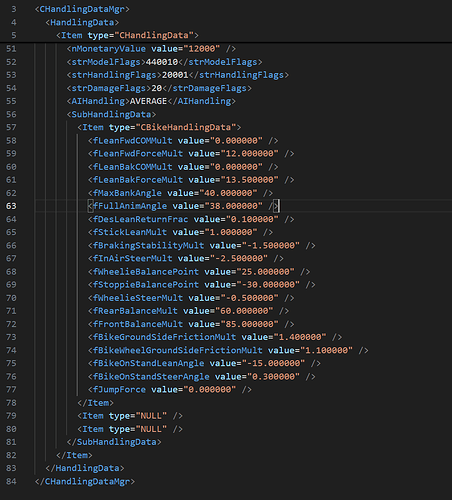This screenshot has height=500, width=452.
Task: Click line number 84 in the gutter
Action: (11, 481)
